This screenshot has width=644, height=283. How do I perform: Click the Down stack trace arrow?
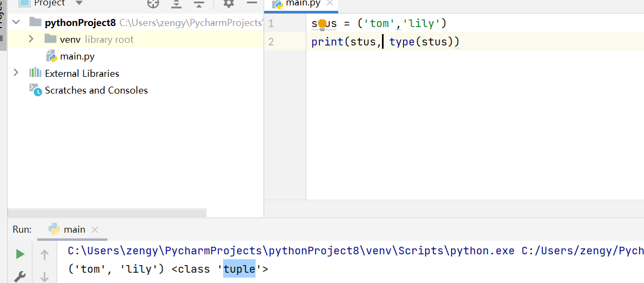click(x=45, y=278)
